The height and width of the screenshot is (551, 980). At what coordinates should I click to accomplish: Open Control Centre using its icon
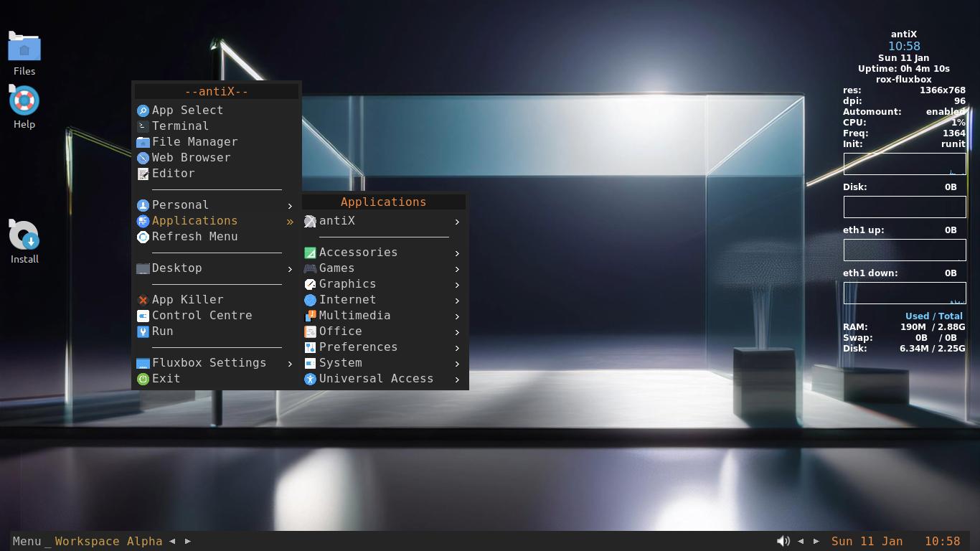point(143,315)
